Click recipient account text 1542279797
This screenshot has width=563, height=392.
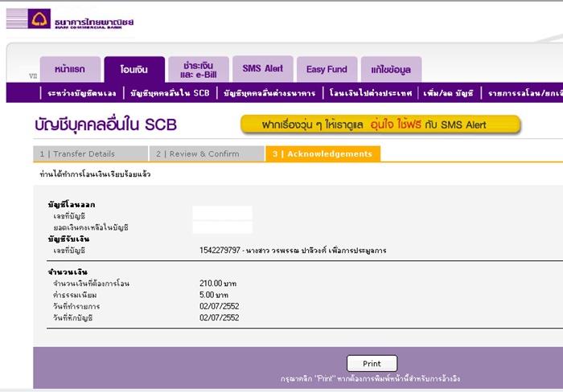click(x=293, y=251)
